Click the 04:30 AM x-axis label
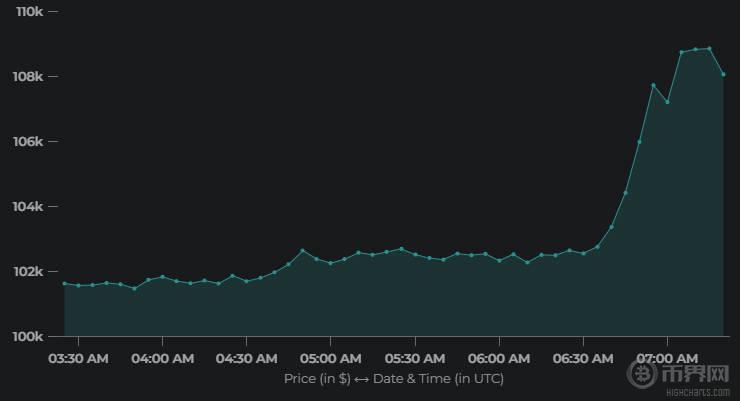This screenshot has height=401, width=740. (x=246, y=358)
